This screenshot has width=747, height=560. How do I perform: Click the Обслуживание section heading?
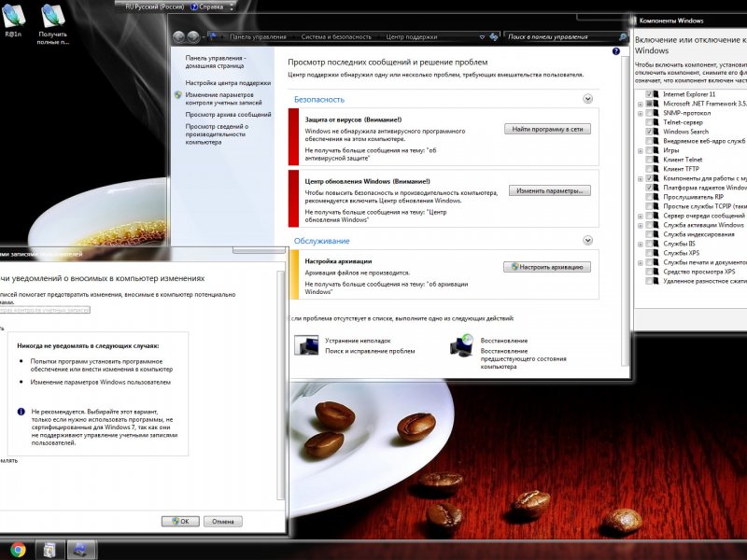pos(321,241)
